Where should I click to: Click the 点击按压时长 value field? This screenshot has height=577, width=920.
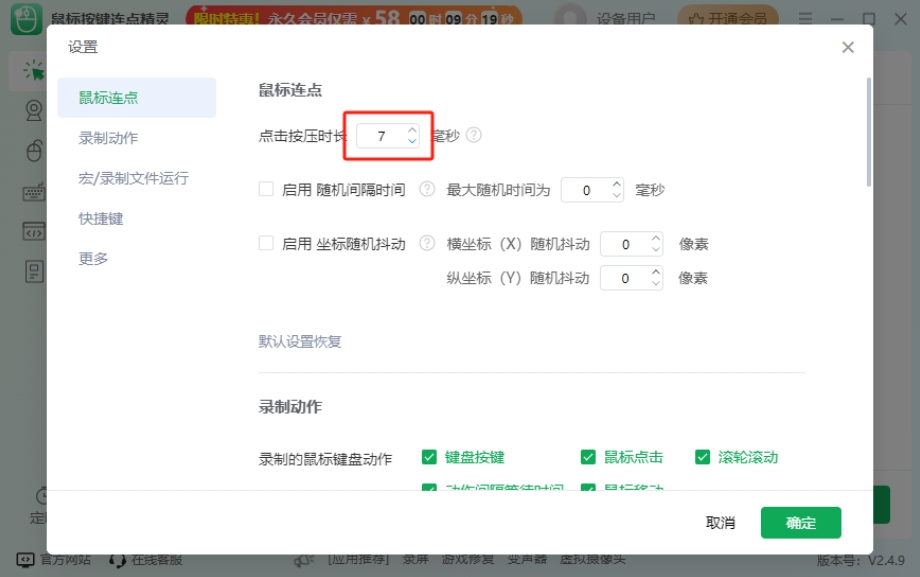(x=381, y=136)
